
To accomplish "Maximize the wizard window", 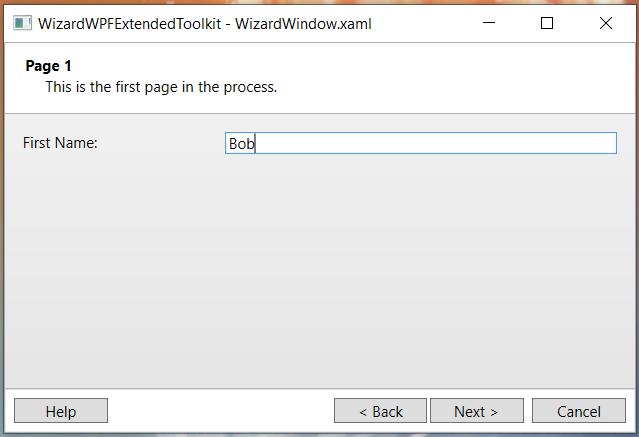I will [x=547, y=23].
